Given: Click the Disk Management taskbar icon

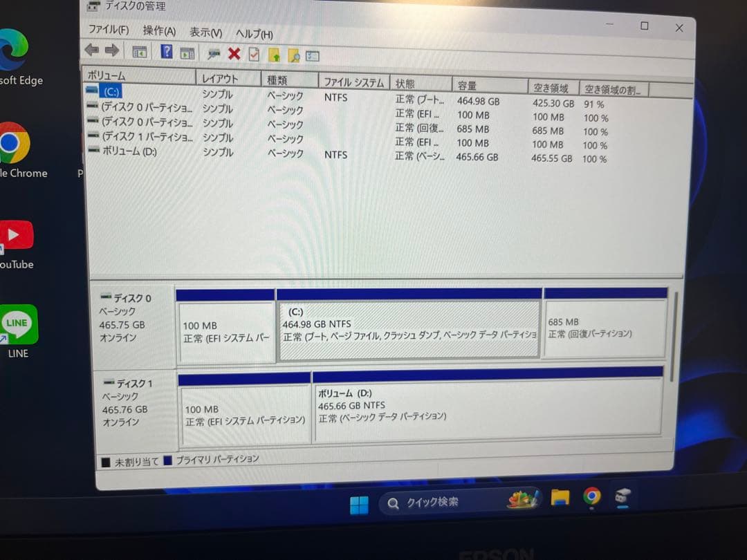Looking at the screenshot, I should tap(622, 497).
